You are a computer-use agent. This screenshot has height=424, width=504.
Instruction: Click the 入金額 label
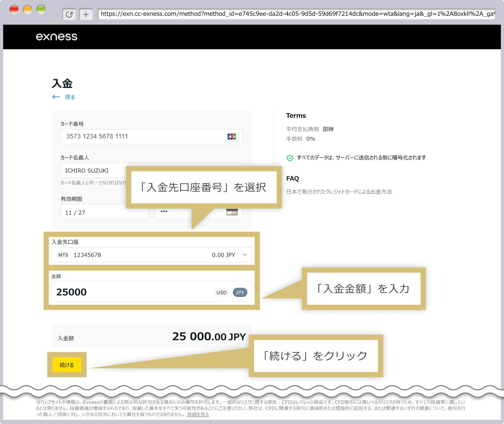[66, 338]
